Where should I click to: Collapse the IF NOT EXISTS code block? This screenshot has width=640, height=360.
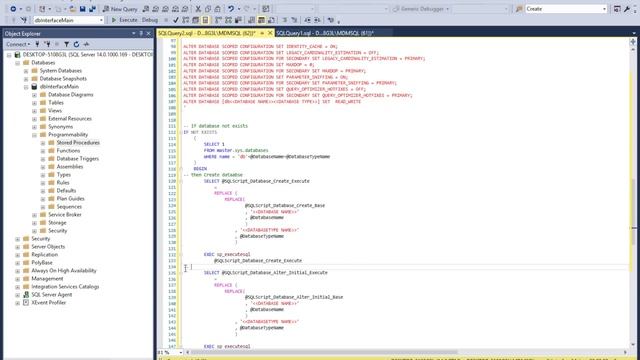tap(181, 132)
